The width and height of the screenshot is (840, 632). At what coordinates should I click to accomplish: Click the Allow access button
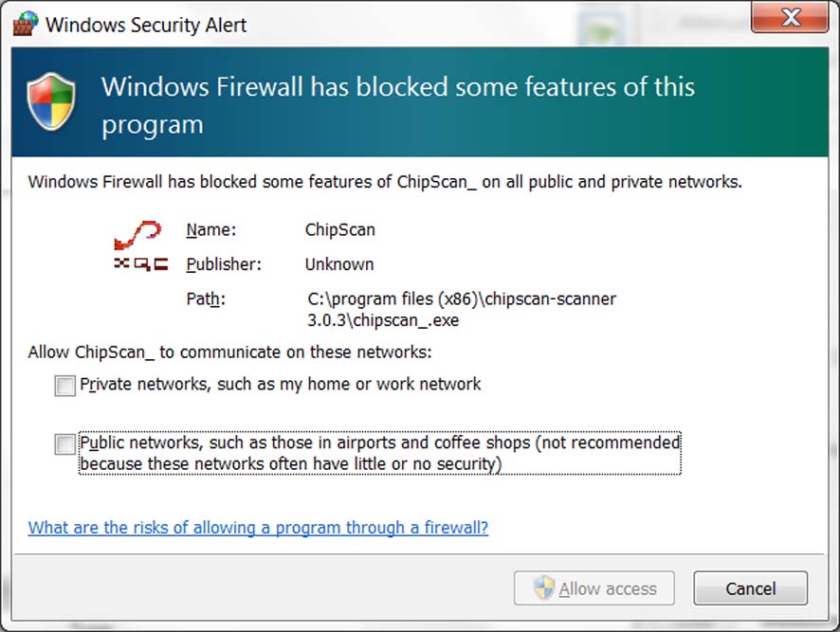pyautogui.click(x=594, y=588)
